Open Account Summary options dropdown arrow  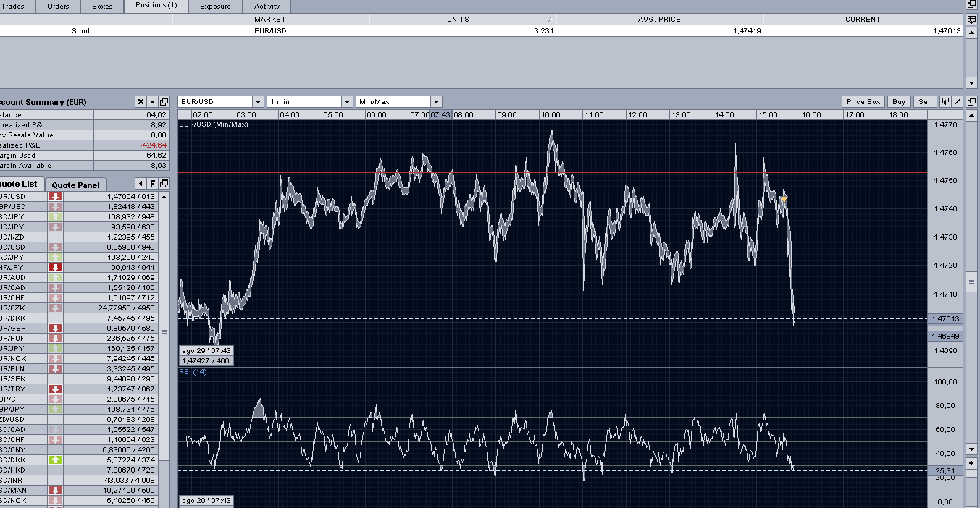click(x=152, y=102)
